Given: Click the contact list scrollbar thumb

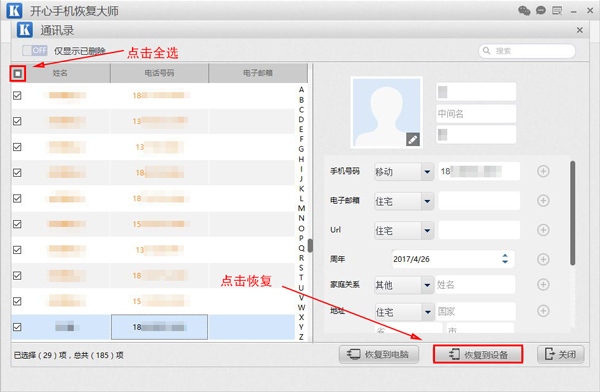Looking at the screenshot, I should 310,245.
